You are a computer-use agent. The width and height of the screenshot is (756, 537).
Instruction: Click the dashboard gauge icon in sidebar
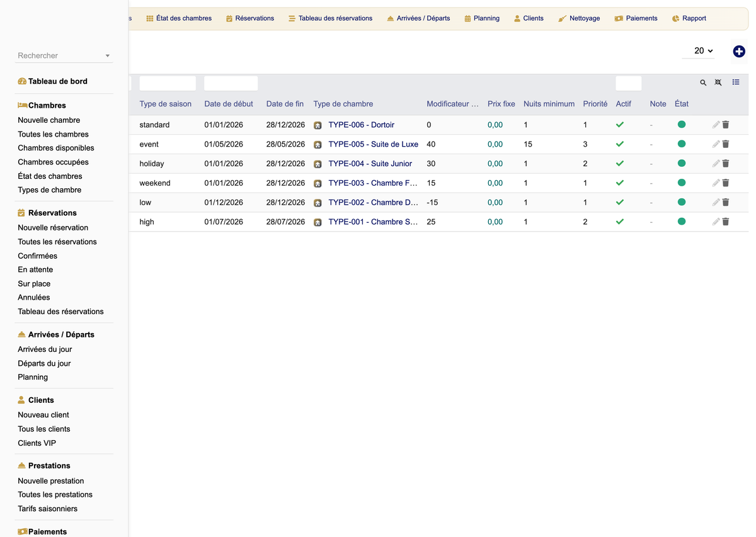coord(22,81)
